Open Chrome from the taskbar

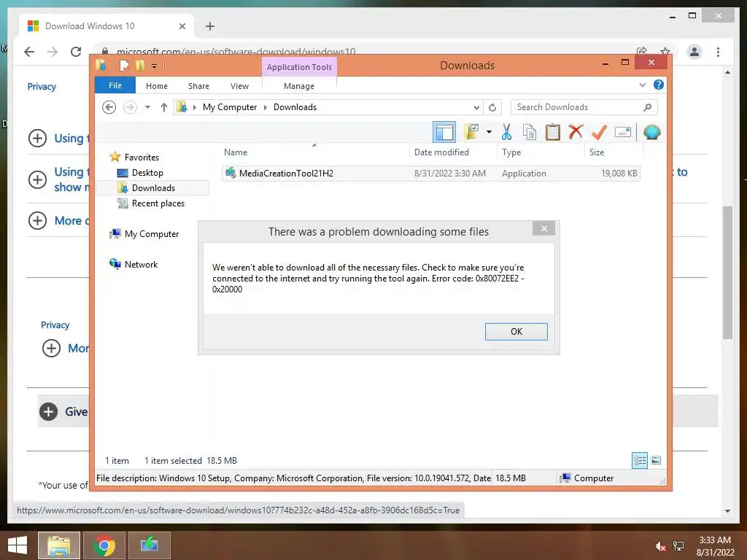point(104,545)
